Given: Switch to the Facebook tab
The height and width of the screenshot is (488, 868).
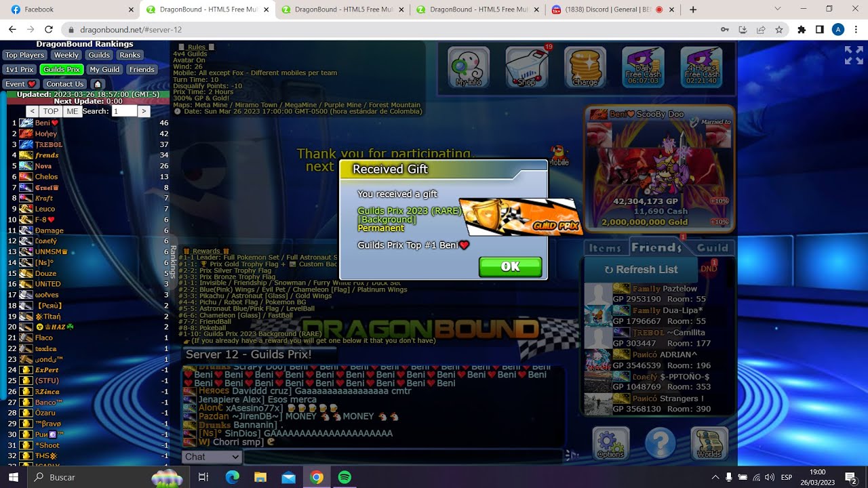Looking at the screenshot, I should 67,9.
